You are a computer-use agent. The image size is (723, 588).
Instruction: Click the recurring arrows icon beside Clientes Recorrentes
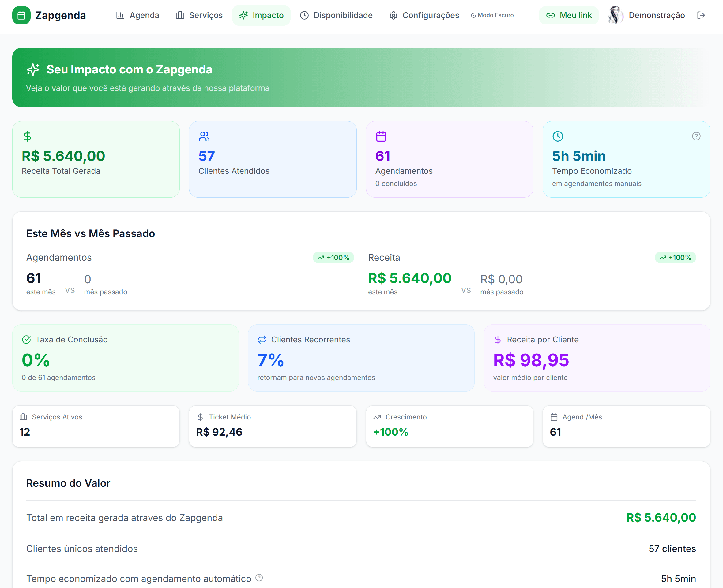coord(261,339)
